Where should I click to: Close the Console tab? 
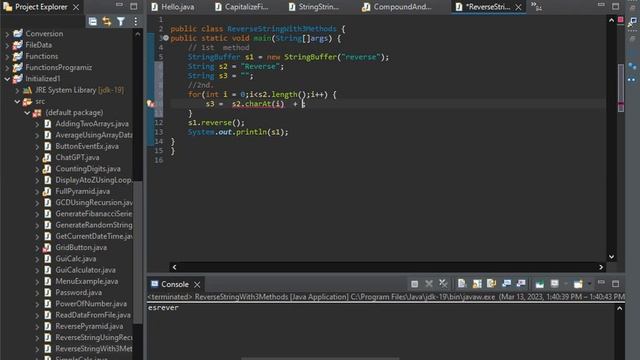tap(197, 284)
